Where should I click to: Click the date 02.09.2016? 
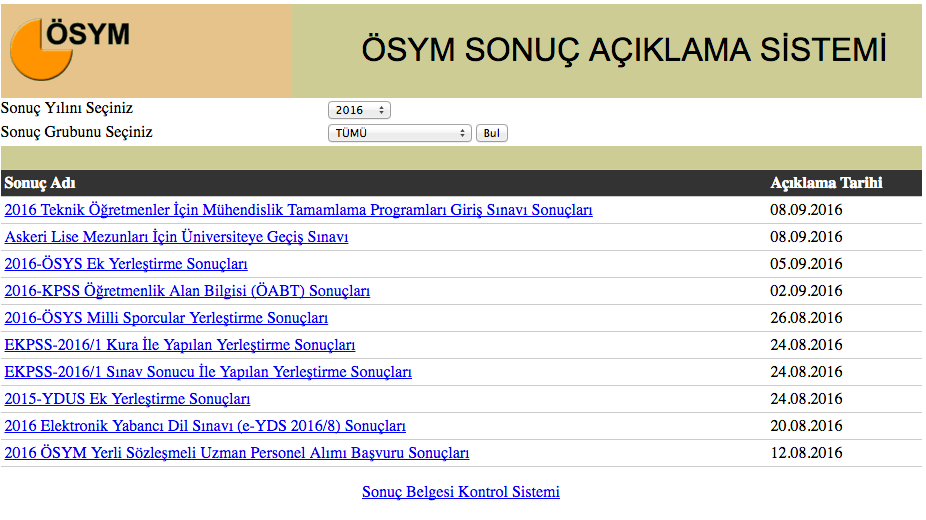(x=806, y=291)
